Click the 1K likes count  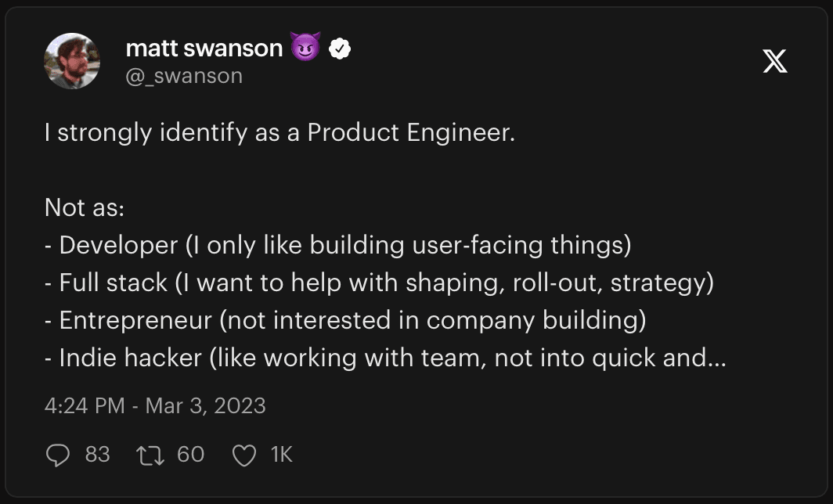(281, 455)
